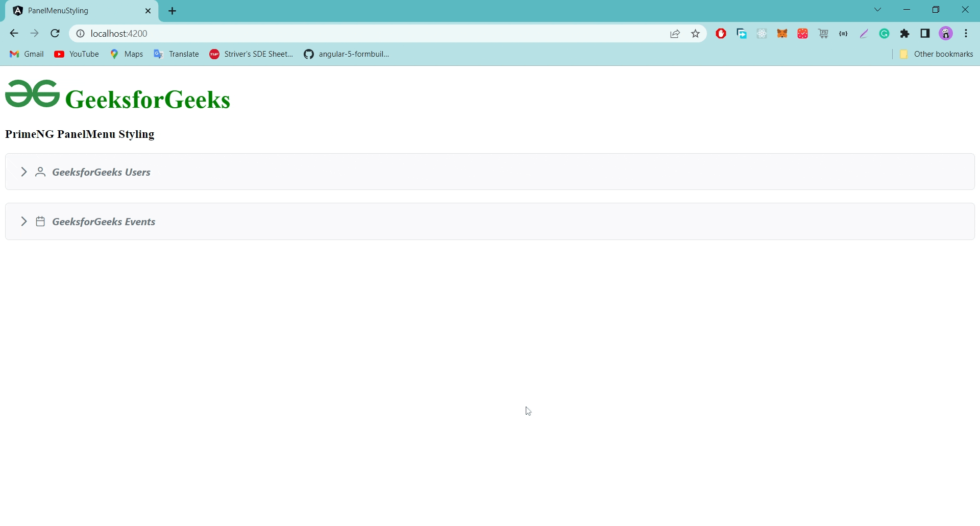This screenshot has height=526, width=980.
Task: Open Striver's SDE Sheet bookmark
Action: pyautogui.click(x=251, y=54)
